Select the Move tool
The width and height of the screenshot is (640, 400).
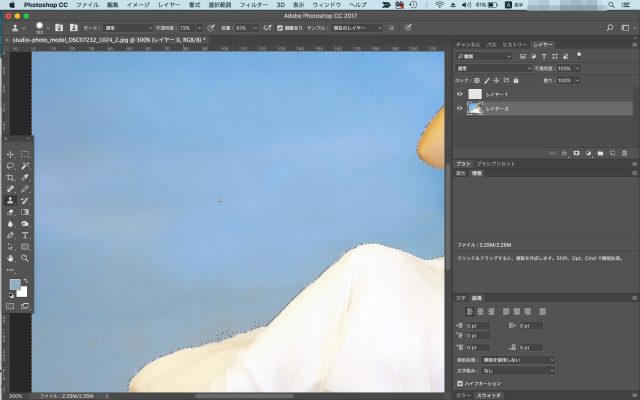[x=10, y=155]
